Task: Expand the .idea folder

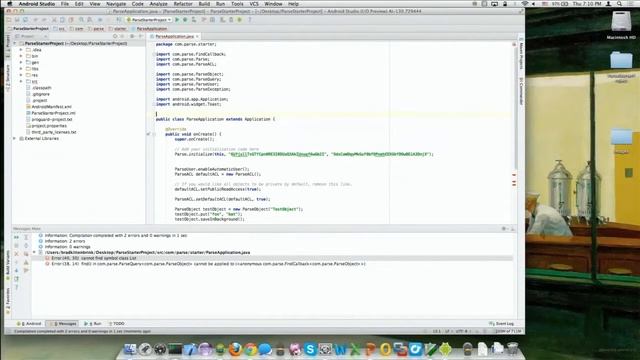Action: point(21,50)
